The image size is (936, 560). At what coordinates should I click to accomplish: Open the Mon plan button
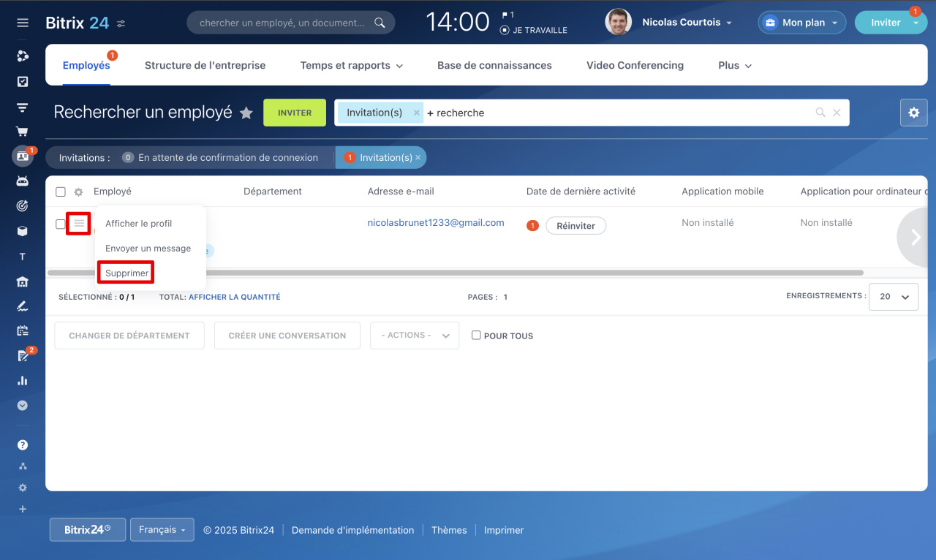pos(801,23)
